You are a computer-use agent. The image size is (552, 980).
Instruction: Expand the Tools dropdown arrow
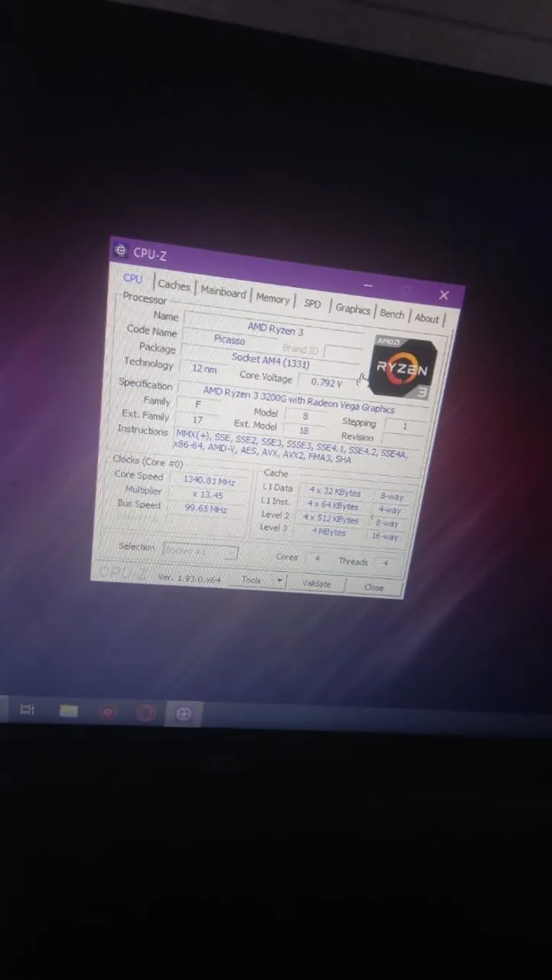(279, 581)
